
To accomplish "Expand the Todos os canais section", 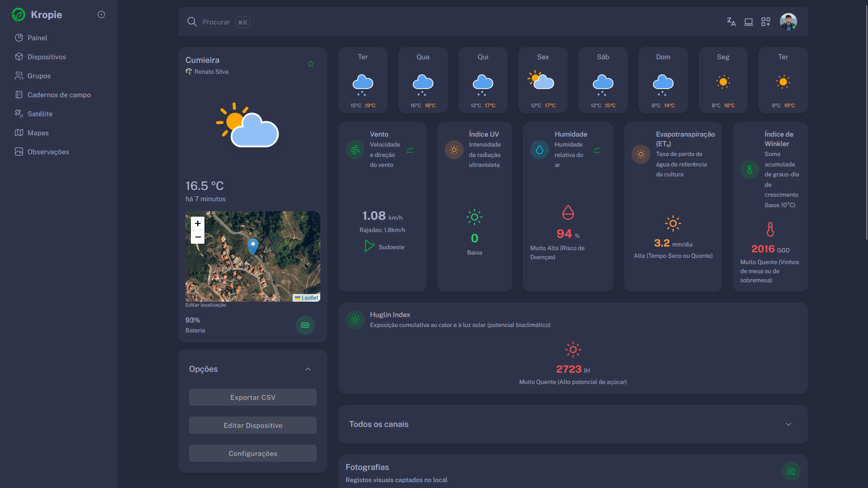I will point(788,424).
